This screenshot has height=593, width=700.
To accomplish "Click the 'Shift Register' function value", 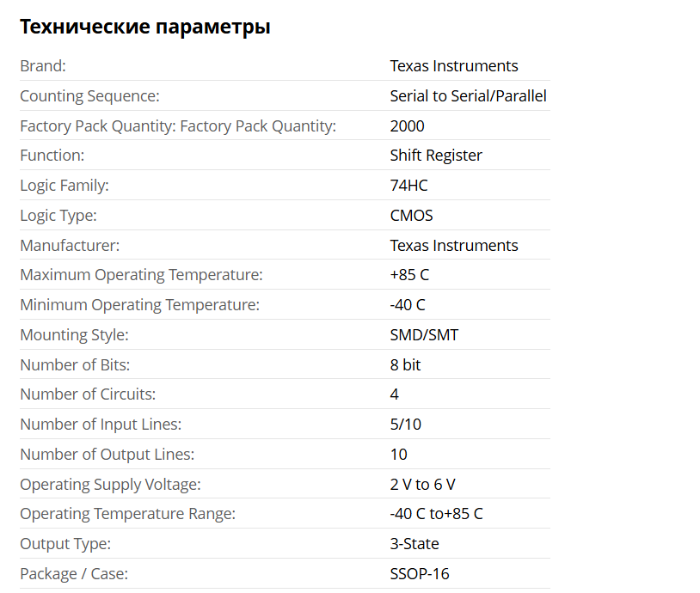I will (436, 156).
